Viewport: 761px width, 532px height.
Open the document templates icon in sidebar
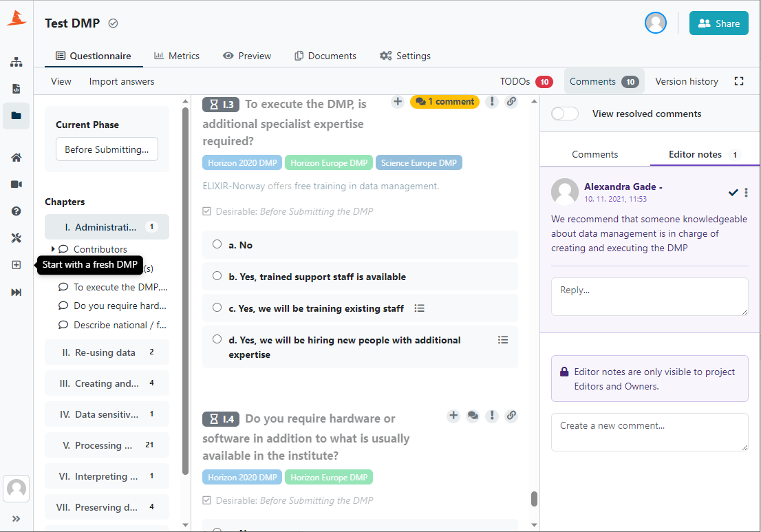pos(17,89)
